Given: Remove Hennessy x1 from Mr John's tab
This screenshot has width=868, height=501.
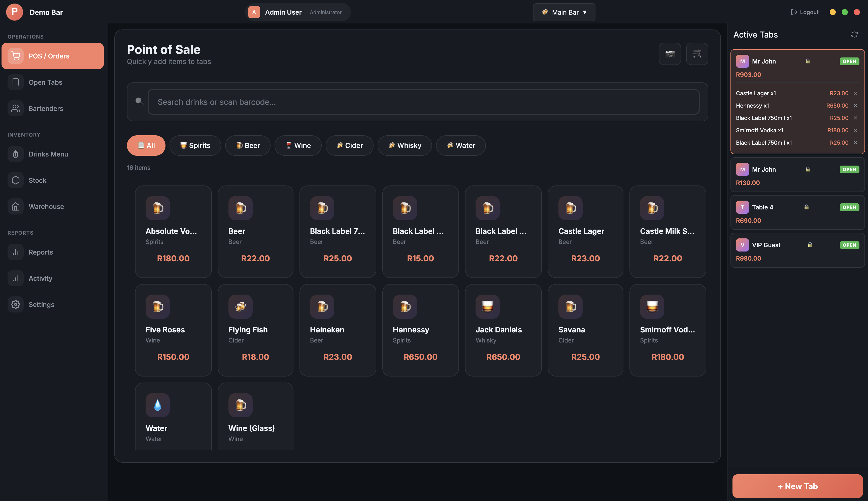Looking at the screenshot, I should (855, 106).
